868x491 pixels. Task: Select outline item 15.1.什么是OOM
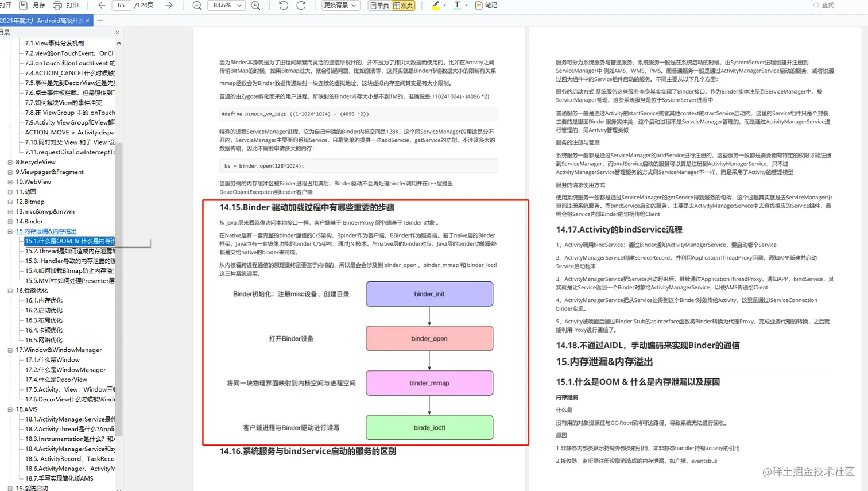point(69,241)
